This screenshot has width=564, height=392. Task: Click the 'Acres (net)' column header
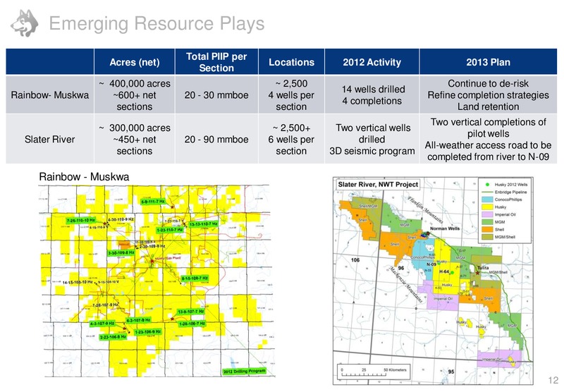135,62
